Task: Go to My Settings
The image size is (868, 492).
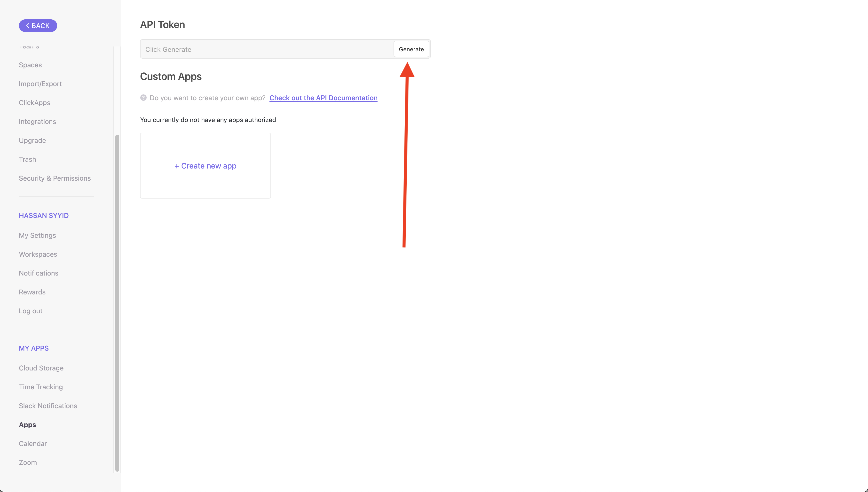Action: click(38, 235)
